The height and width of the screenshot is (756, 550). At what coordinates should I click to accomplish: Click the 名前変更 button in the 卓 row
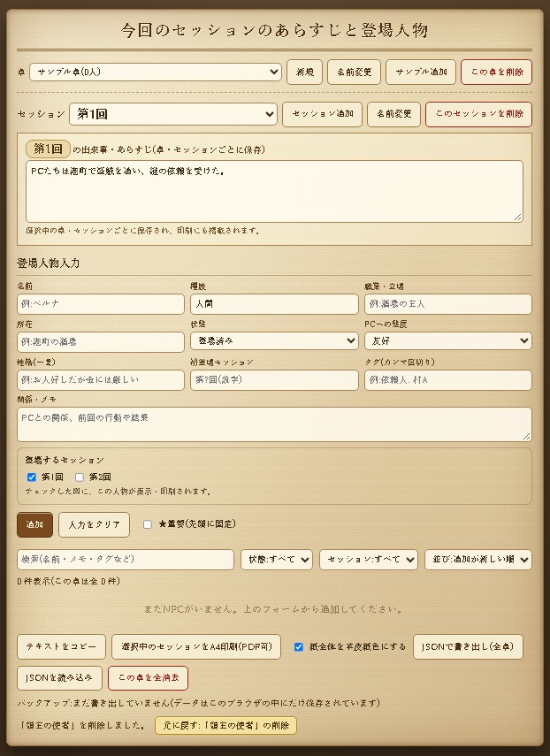[354, 73]
